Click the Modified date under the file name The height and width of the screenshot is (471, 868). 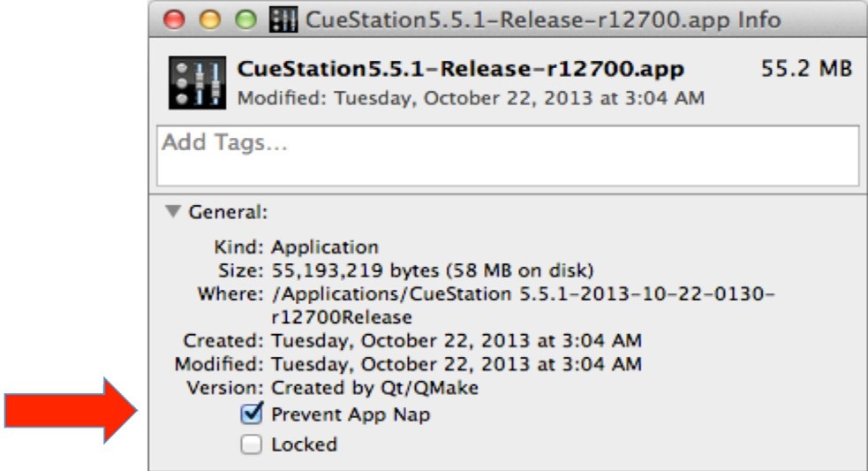(470, 99)
